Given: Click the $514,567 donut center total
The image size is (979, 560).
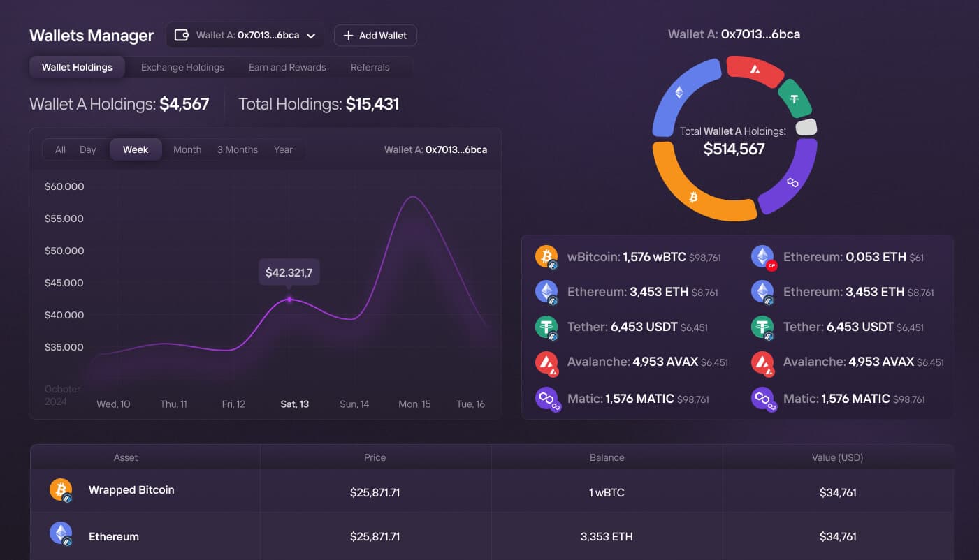Looking at the screenshot, I should pyautogui.click(x=734, y=149).
